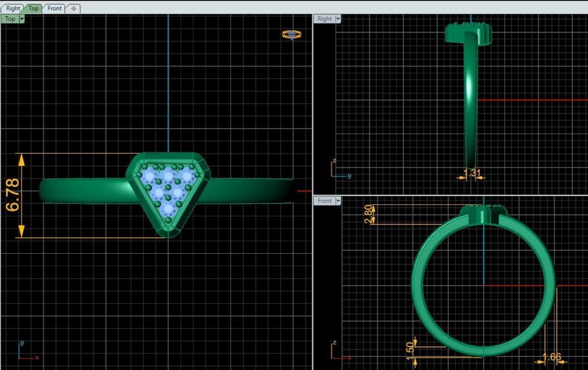Expand the Right viewport menu dropdown arrow
This screenshot has width=588, height=370.
click(338, 19)
